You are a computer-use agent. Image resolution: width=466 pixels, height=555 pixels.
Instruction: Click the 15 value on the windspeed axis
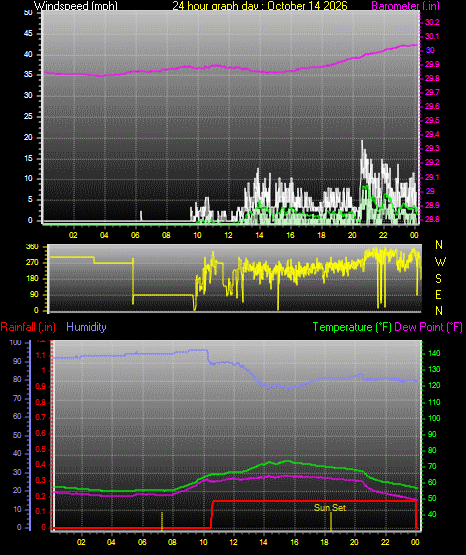coord(28,158)
